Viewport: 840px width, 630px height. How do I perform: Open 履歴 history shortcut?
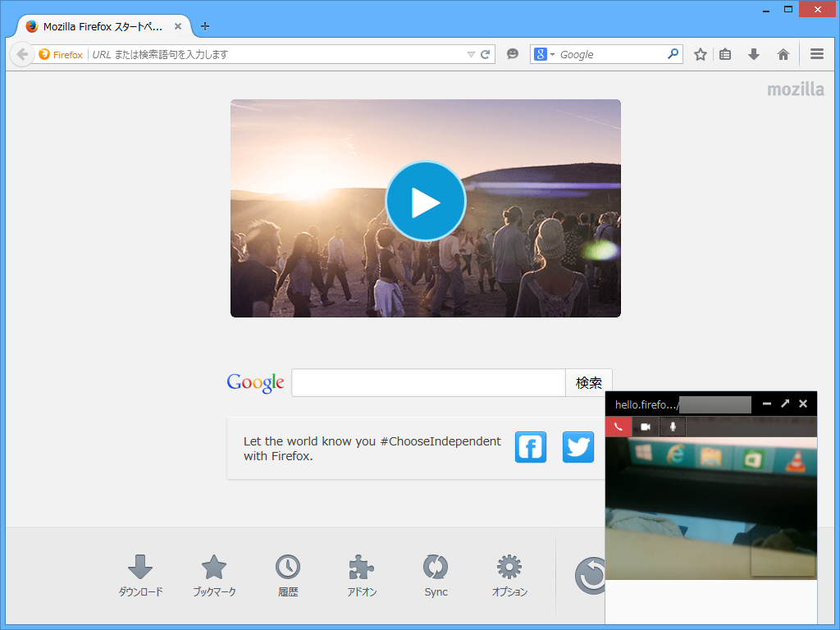coord(288,576)
